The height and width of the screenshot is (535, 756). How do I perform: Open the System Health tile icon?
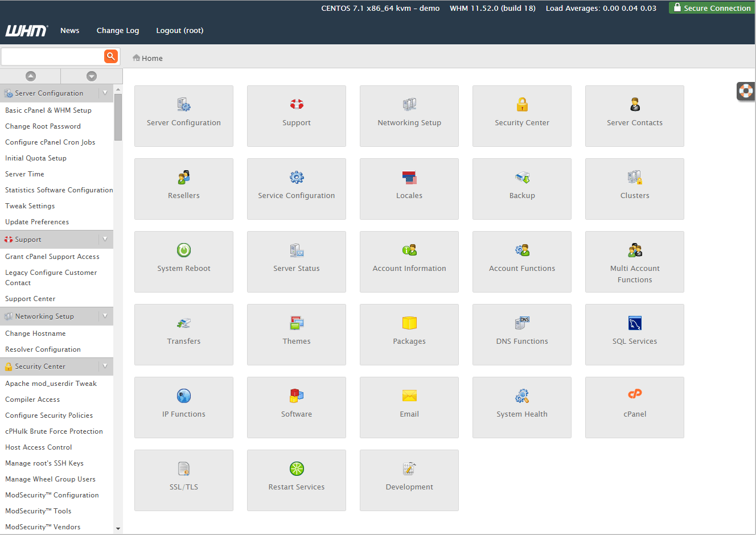pyautogui.click(x=522, y=396)
